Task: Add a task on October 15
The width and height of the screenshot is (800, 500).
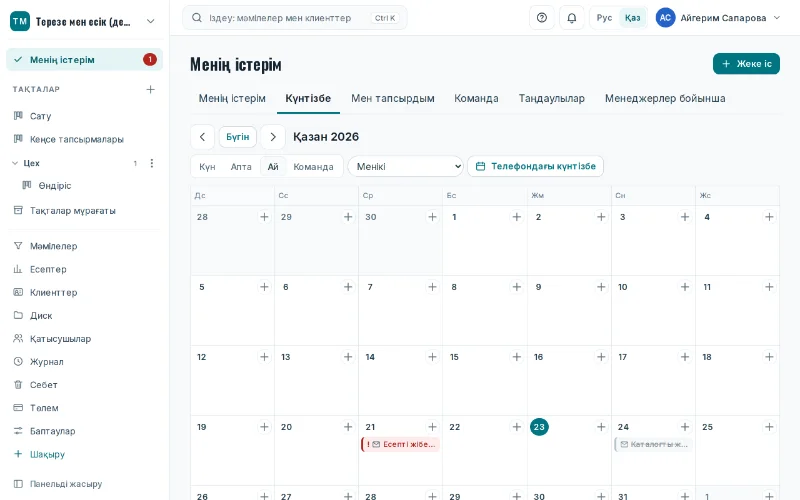Action: tap(517, 357)
